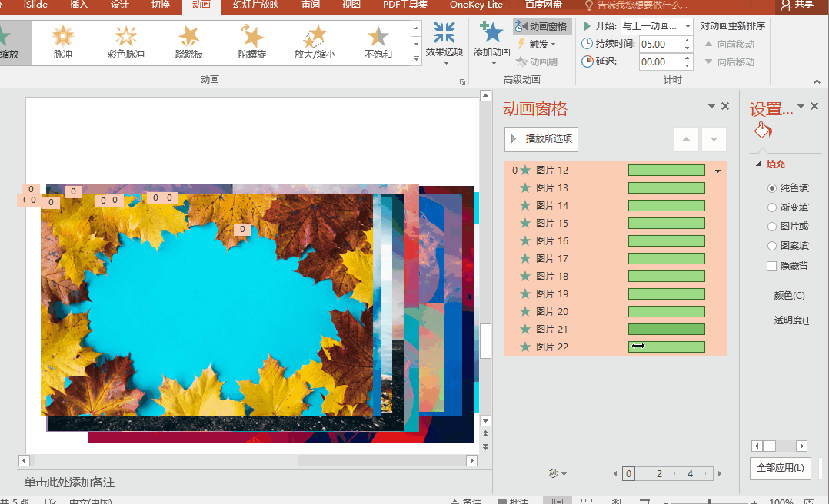Screen dimensions: 829x504
Task: Apply the 放大/缩小 animation effect
Action: pyautogui.click(x=315, y=42)
